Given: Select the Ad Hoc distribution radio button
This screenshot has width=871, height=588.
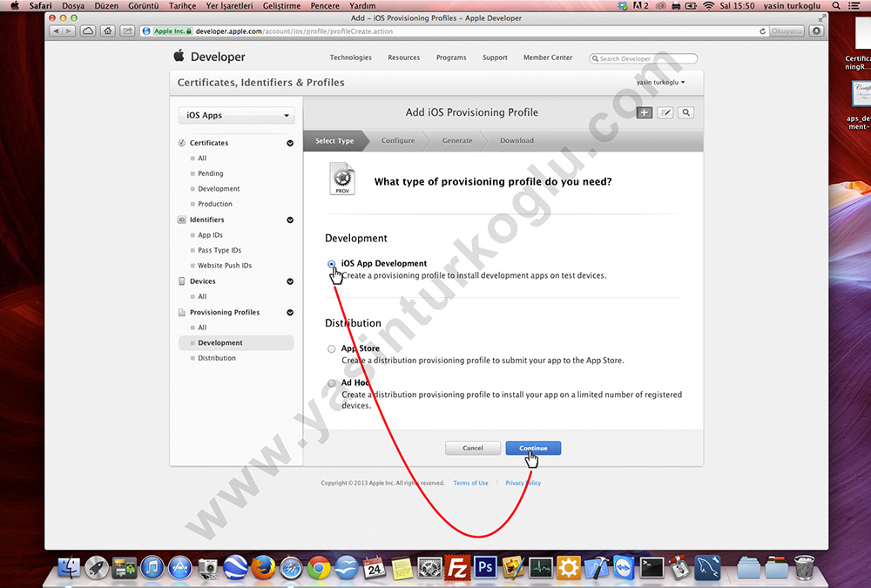Looking at the screenshot, I should [x=332, y=383].
